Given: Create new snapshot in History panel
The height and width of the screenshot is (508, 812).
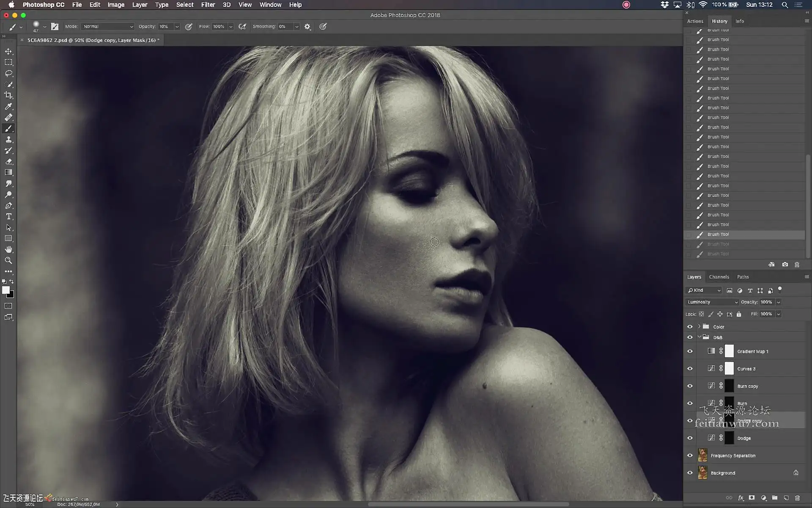Looking at the screenshot, I should pos(785,265).
